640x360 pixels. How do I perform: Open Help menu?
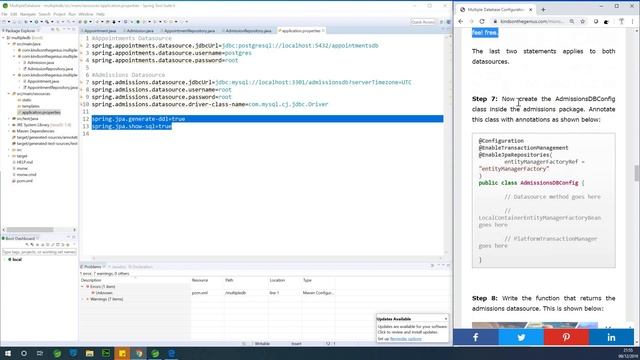coord(100,14)
